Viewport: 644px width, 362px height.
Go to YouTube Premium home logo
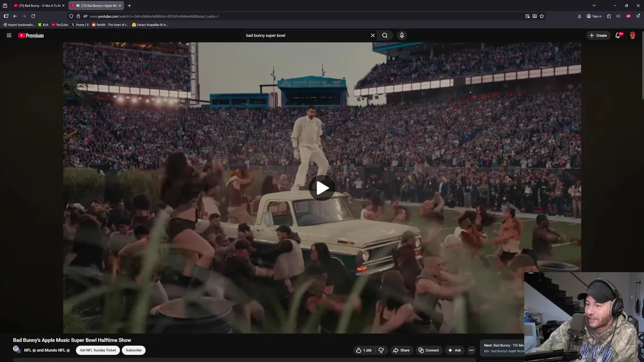click(x=31, y=35)
